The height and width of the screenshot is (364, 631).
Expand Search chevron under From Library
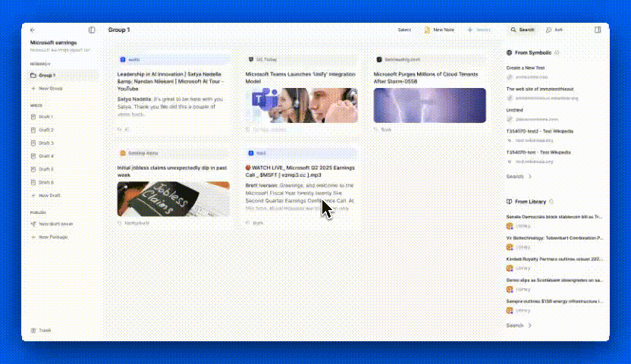pyautogui.click(x=530, y=325)
